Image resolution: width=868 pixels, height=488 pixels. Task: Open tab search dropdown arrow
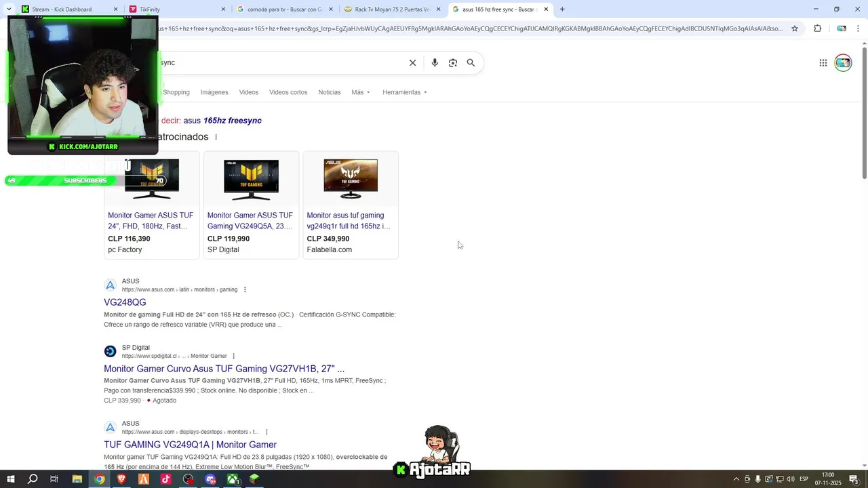8,9
